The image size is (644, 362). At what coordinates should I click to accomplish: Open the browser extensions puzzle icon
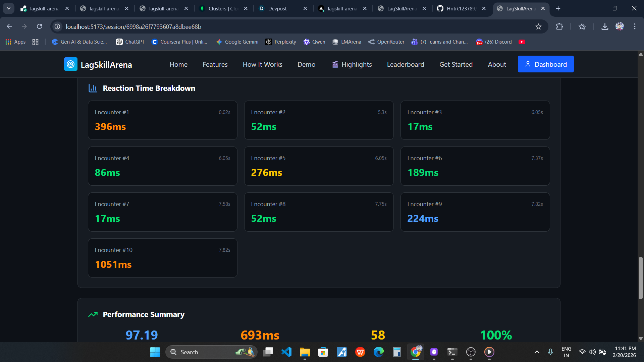(559, 26)
